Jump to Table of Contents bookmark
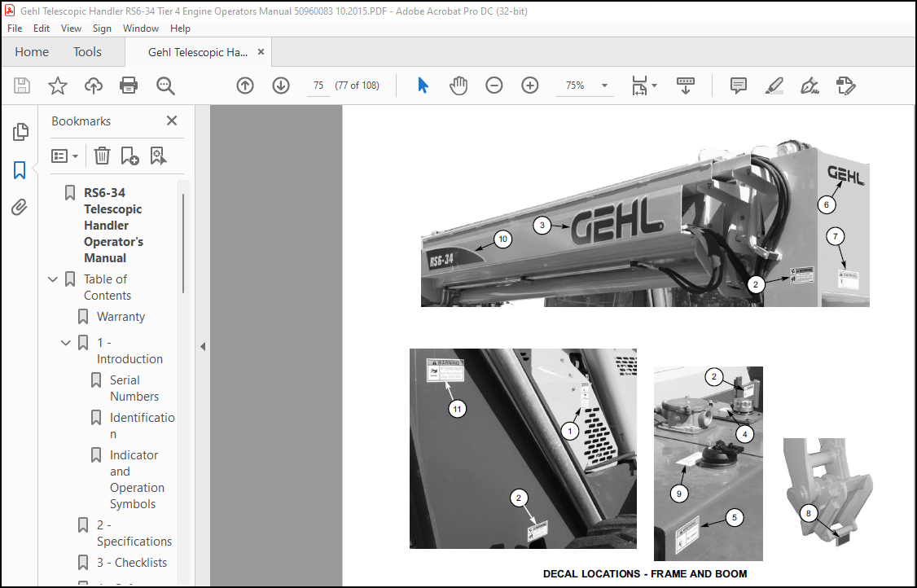Viewport: 917px width, 588px height. click(x=107, y=287)
